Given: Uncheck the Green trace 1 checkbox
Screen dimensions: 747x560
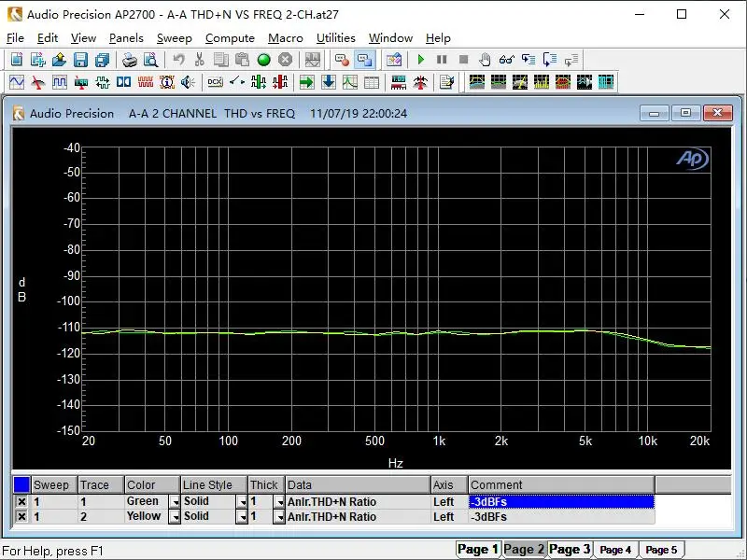Looking at the screenshot, I should [x=21, y=501].
